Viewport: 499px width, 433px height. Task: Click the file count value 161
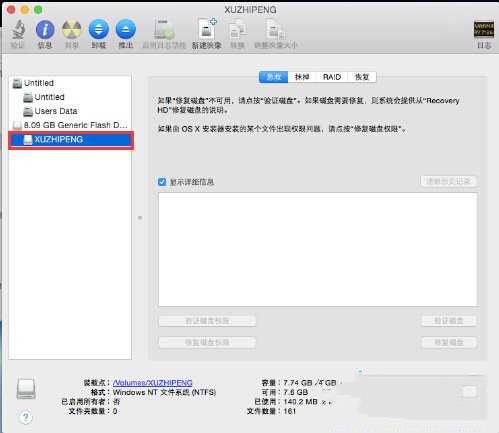point(290,411)
